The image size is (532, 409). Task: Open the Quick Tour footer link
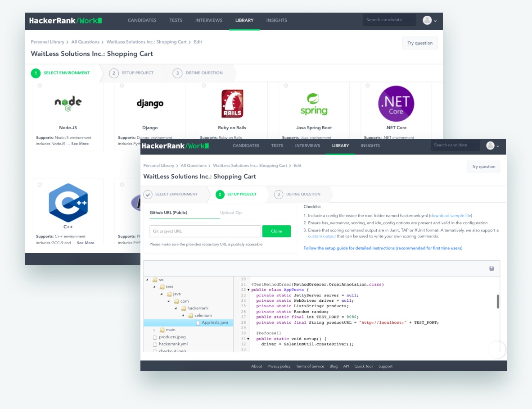[364, 366]
